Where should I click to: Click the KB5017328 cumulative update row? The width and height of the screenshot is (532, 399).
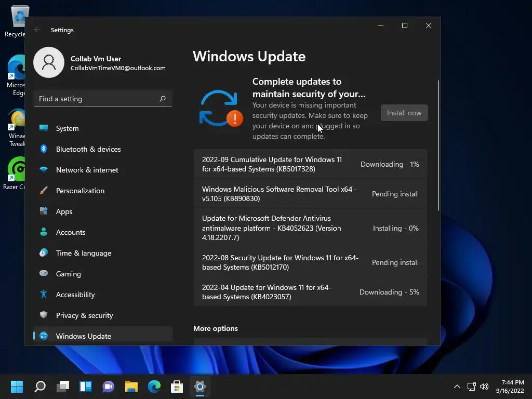(311, 164)
